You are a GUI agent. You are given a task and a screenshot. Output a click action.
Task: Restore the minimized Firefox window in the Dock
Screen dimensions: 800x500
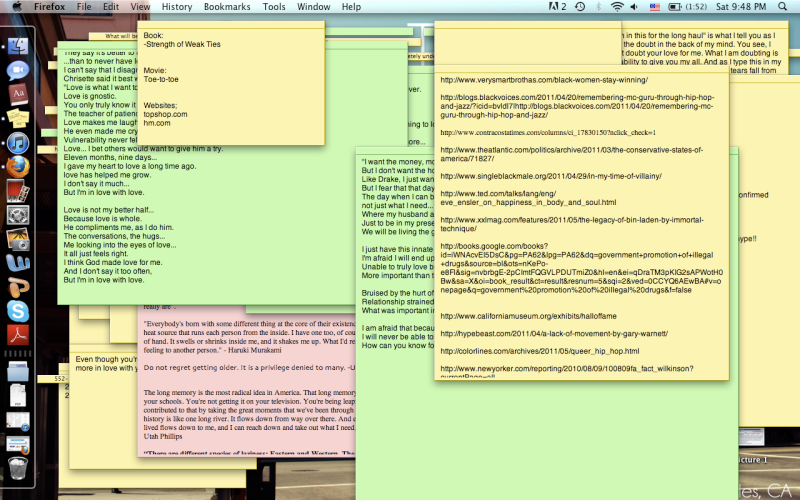point(18,444)
